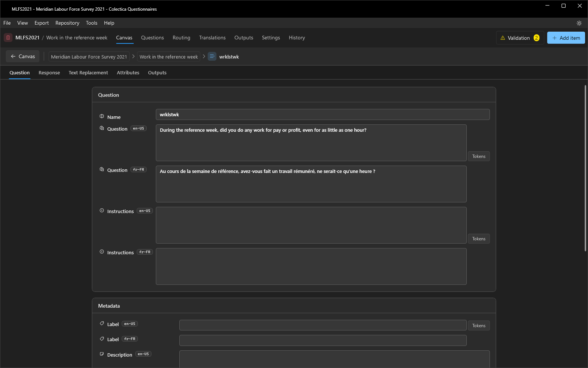Click the Work in the reference week breadcrumb
Image resolution: width=588 pixels, height=368 pixels.
pyautogui.click(x=169, y=57)
